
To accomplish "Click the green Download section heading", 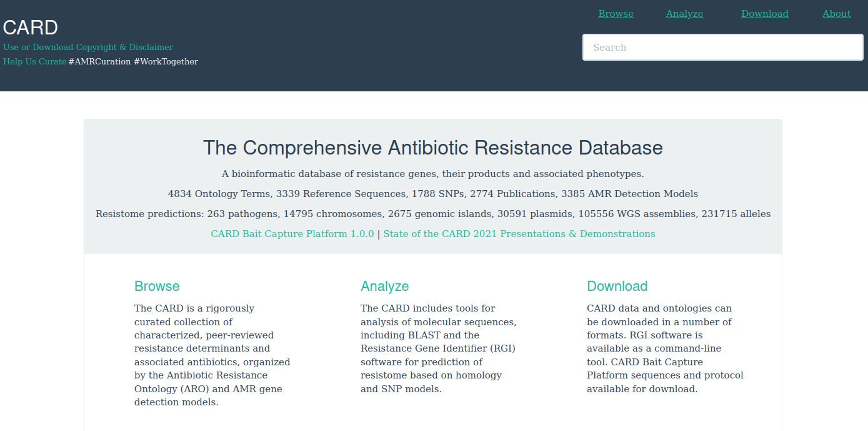I will coord(617,286).
